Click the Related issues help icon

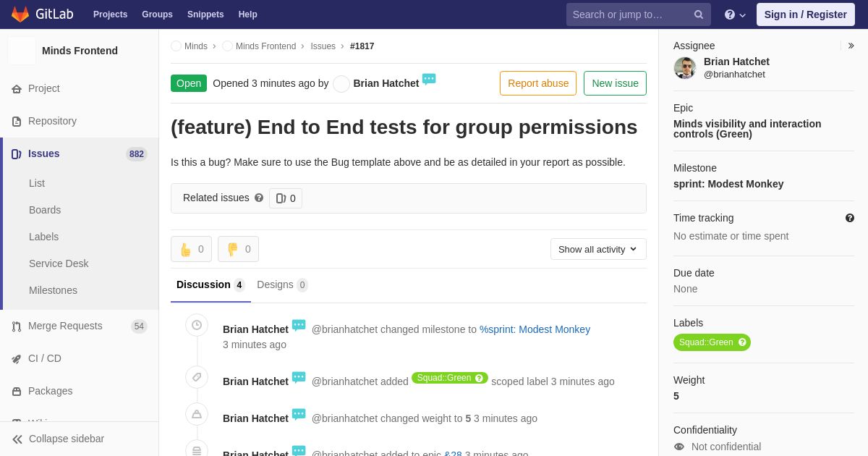(x=259, y=198)
